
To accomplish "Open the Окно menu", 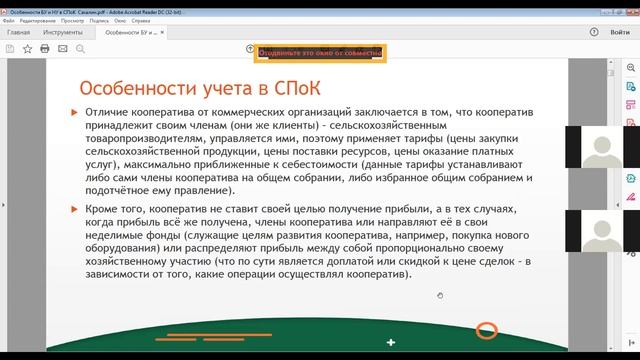I will pos(120,21).
